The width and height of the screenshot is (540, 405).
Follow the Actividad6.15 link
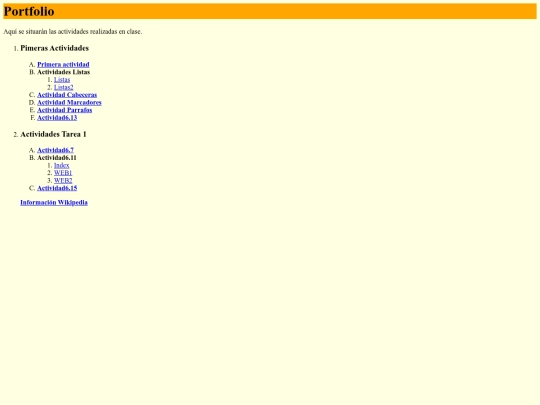click(57, 188)
